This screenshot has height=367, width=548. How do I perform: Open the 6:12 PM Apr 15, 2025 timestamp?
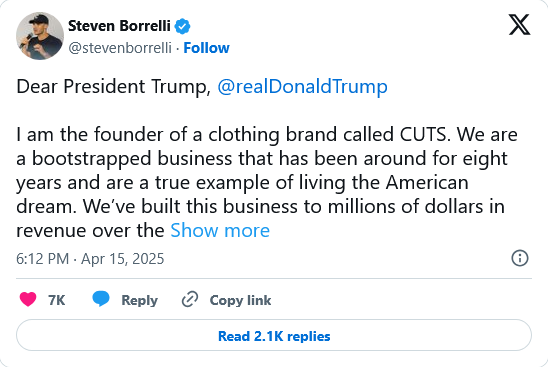point(90,259)
